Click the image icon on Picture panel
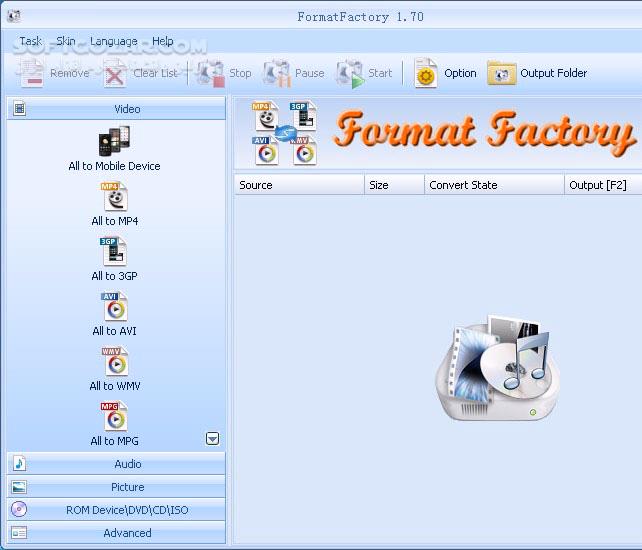 [x=19, y=487]
